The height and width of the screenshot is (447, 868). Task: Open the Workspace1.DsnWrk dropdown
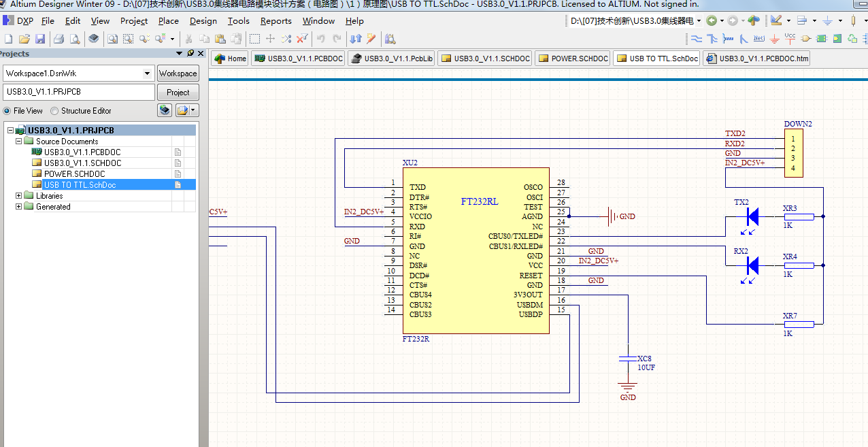coord(148,73)
